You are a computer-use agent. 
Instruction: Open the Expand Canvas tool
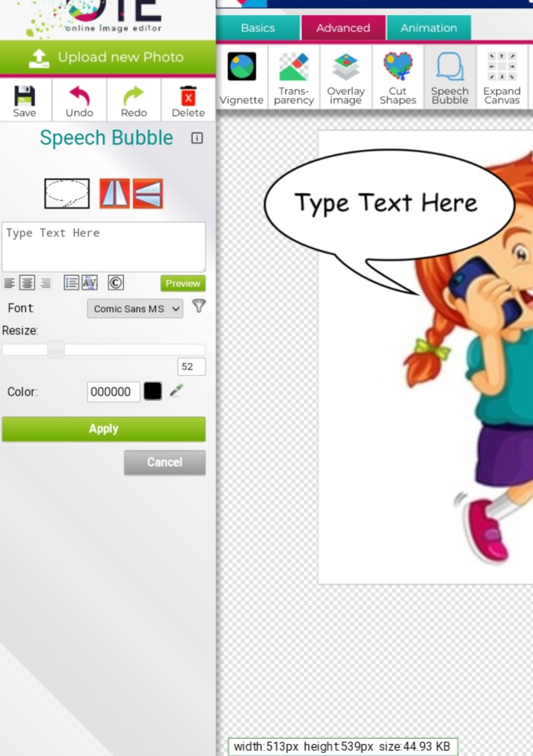pyautogui.click(x=502, y=78)
